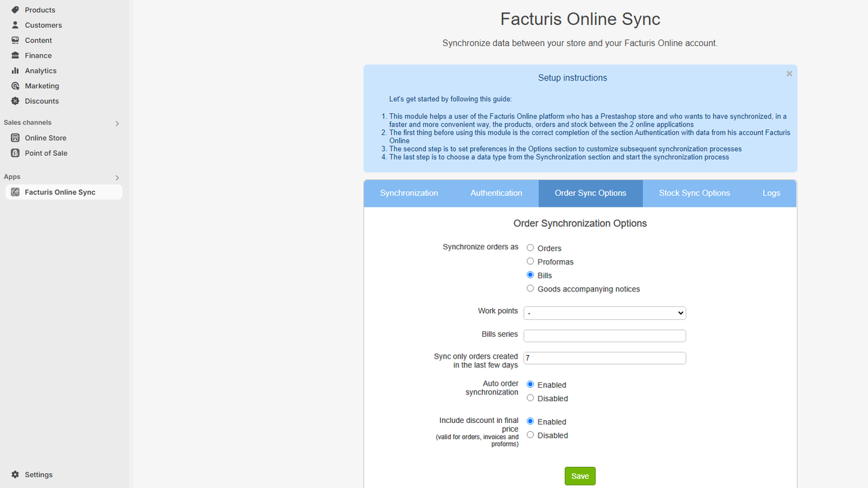Select Facturis Online Sync in Apps
868x488 pixels.
64,192
